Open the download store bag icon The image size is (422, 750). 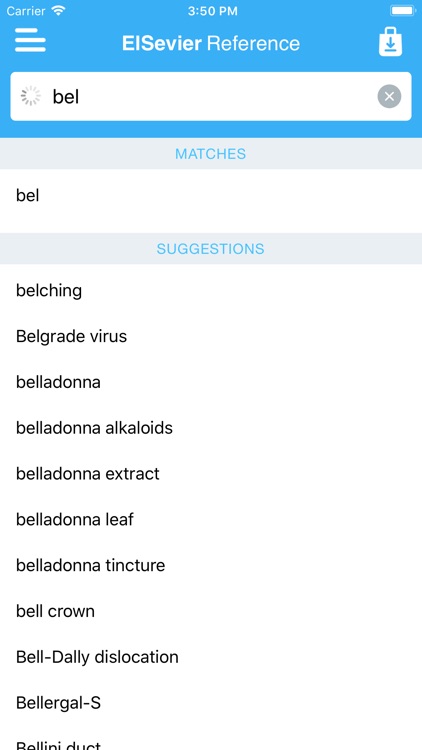390,42
